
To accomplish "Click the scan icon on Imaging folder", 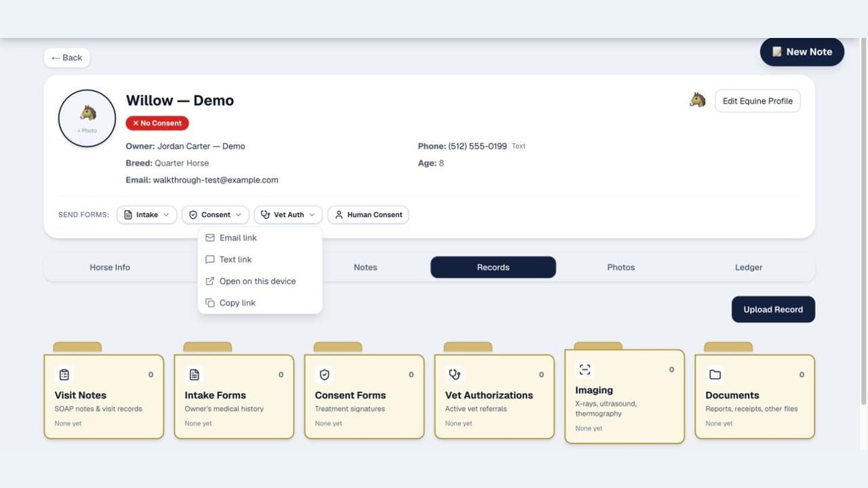I will (x=585, y=369).
